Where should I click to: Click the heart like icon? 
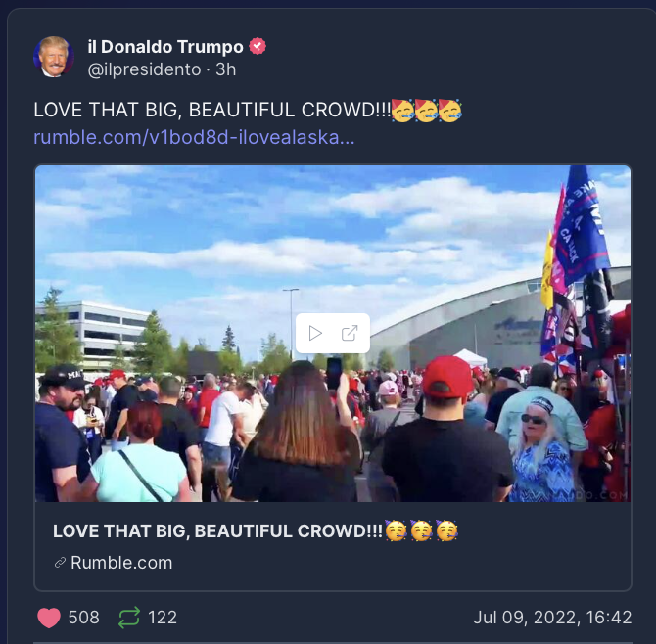coord(49,618)
